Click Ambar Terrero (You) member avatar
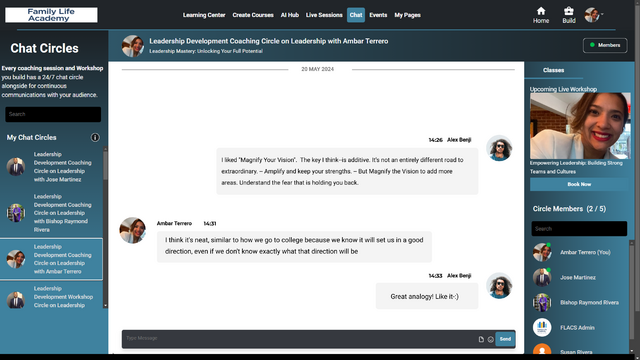 (542, 252)
